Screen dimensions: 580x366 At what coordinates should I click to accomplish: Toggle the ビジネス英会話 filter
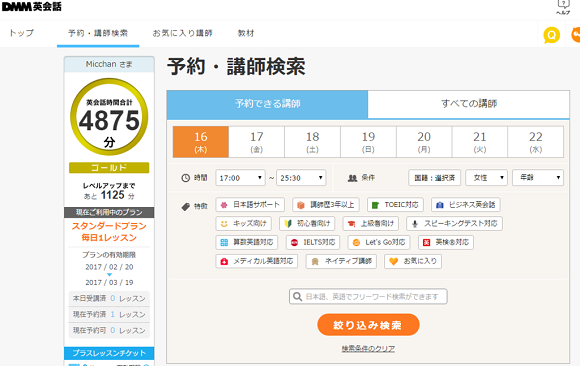point(466,205)
